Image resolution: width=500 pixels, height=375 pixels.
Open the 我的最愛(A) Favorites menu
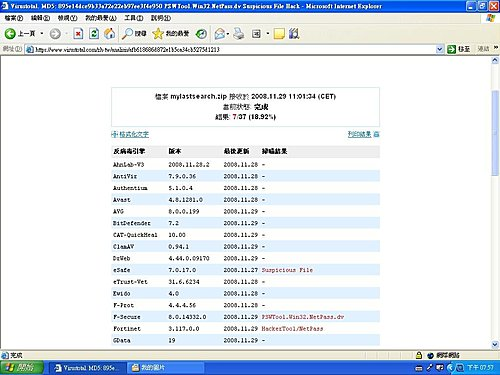[x=101, y=18]
